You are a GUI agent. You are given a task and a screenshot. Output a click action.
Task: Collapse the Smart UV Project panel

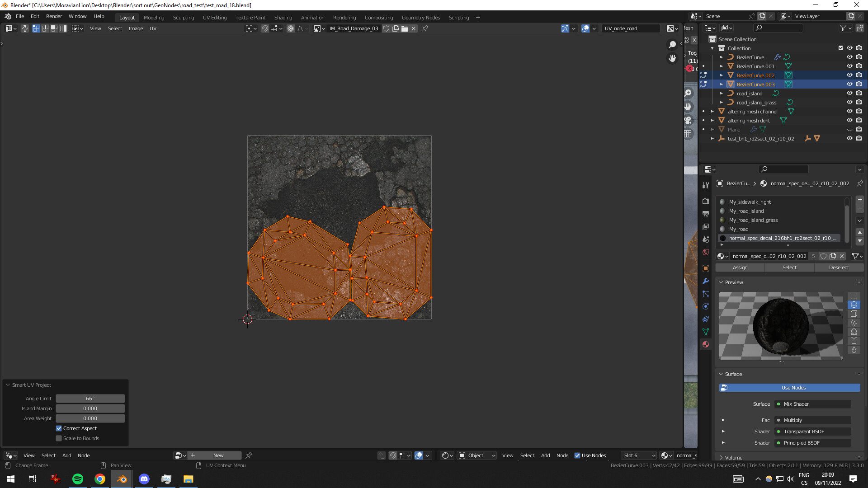tap(8, 385)
